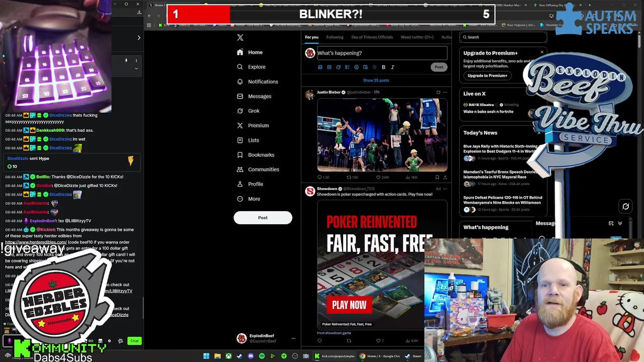The height and width of the screenshot is (362, 644).
Task: Open Discord from taskbar
Action: point(251,356)
